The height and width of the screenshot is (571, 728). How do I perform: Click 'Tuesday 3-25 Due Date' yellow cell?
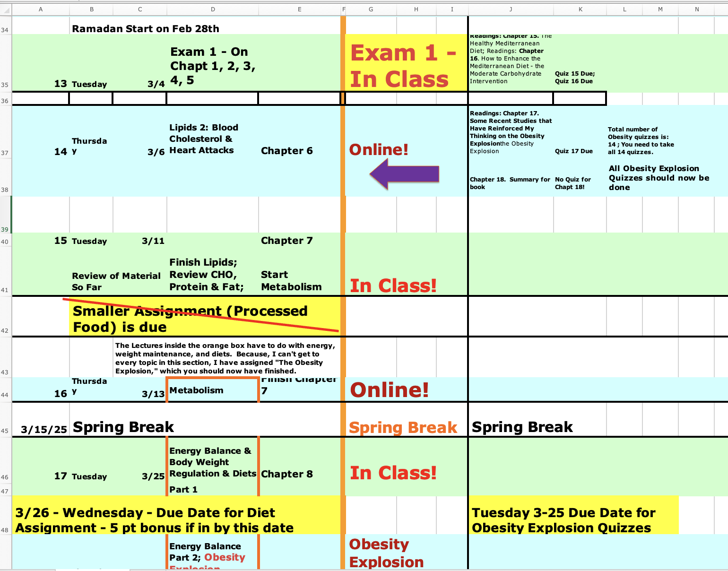tap(563, 520)
